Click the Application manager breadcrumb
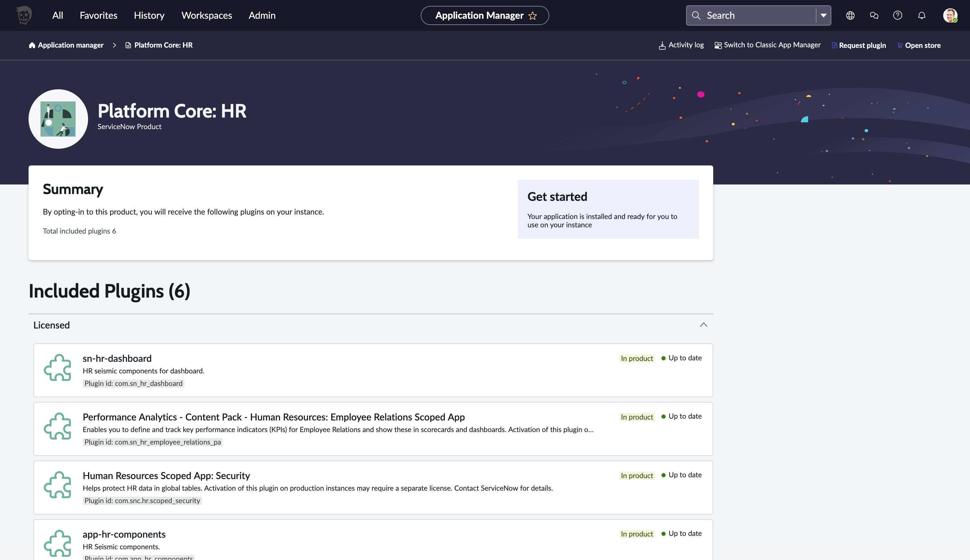The width and height of the screenshot is (970, 560). (66, 45)
